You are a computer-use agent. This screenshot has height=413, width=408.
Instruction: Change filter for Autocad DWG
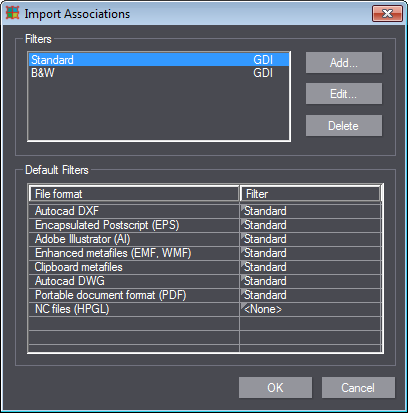[x=310, y=281]
